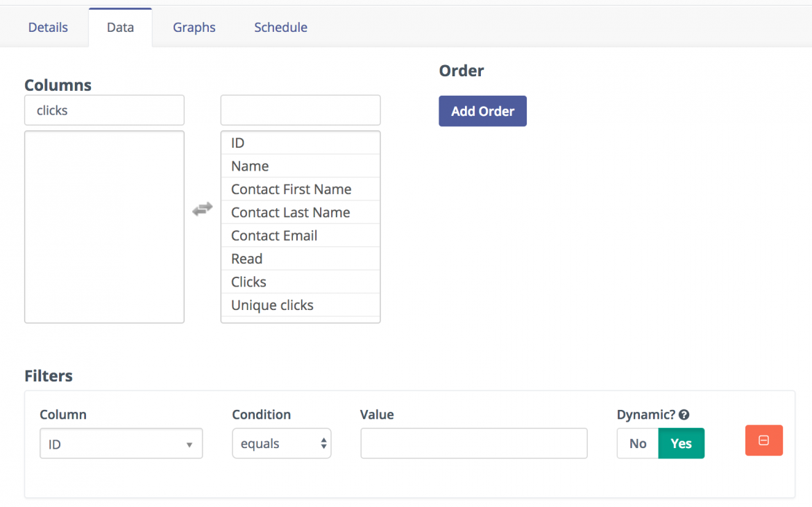Image resolution: width=812 pixels, height=507 pixels.
Task: Click the columns search box containing clicks
Action: pos(104,110)
